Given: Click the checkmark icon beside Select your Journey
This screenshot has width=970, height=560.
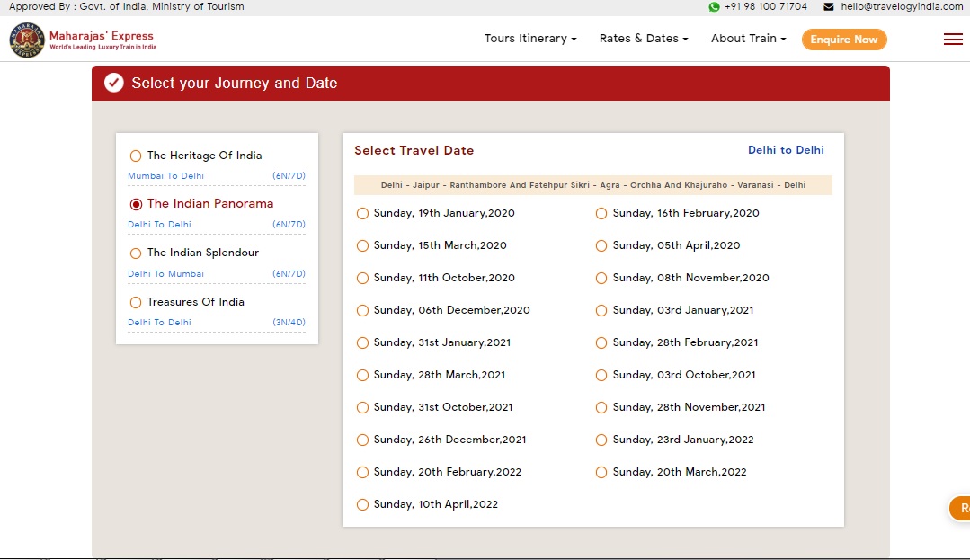Looking at the screenshot, I should [x=113, y=83].
